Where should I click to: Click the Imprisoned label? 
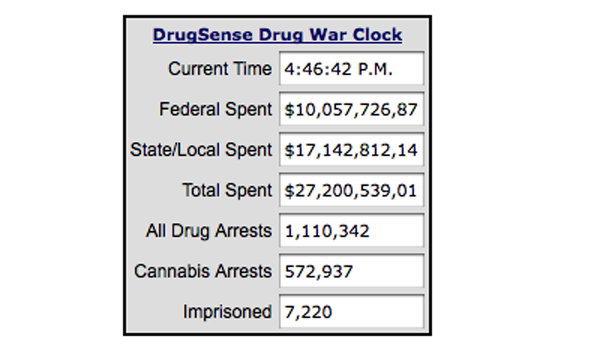pyautogui.click(x=227, y=312)
